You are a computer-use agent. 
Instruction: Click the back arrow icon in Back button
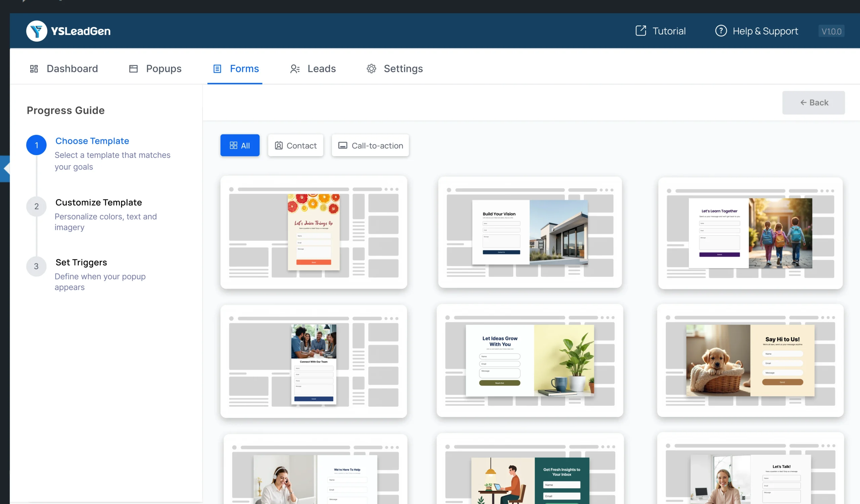[803, 103]
